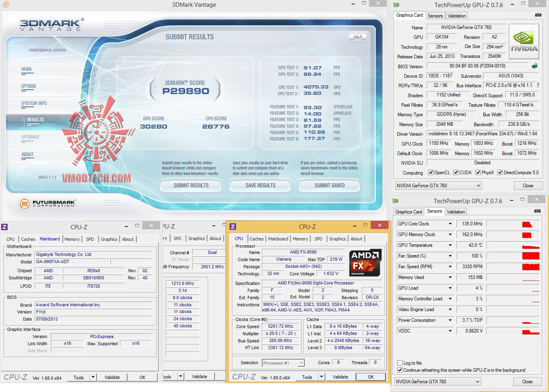Click the Core Speed value 5201.72 MHz

(280, 327)
